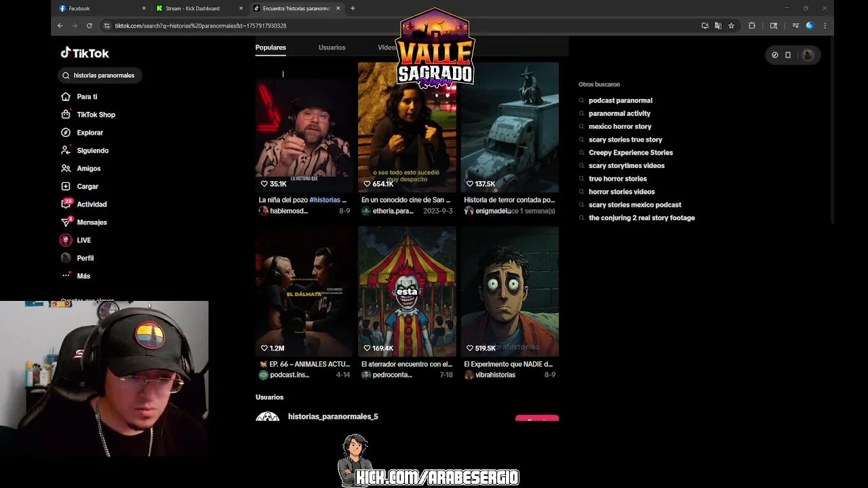The width and height of the screenshot is (868, 488).
Task: Open the El Dálmata podcast video thumbnail
Action: 304,291
